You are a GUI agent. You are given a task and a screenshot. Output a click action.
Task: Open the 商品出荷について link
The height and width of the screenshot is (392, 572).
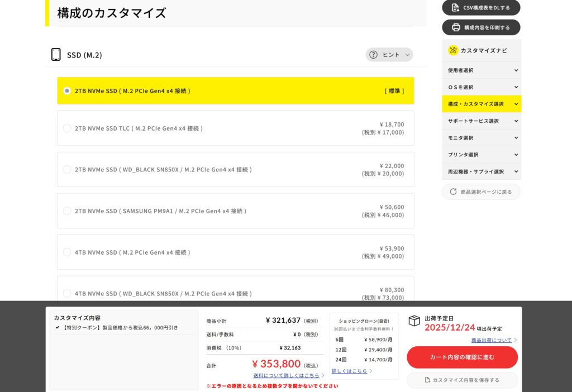pos(491,340)
